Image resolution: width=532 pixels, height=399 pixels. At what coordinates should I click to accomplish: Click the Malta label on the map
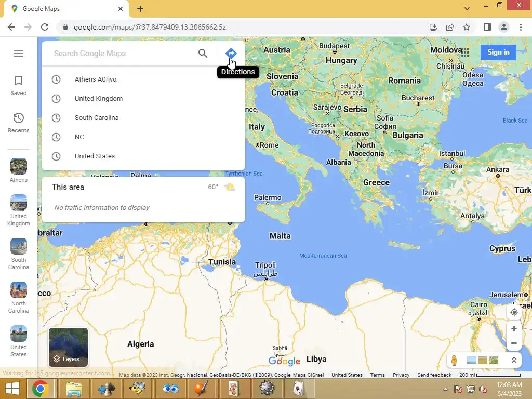click(x=280, y=236)
